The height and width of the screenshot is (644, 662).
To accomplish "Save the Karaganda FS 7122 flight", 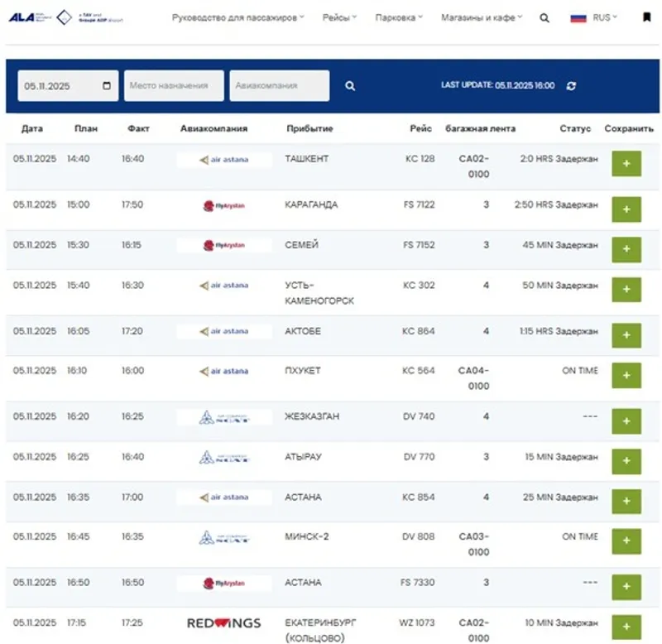I will click(x=626, y=209).
